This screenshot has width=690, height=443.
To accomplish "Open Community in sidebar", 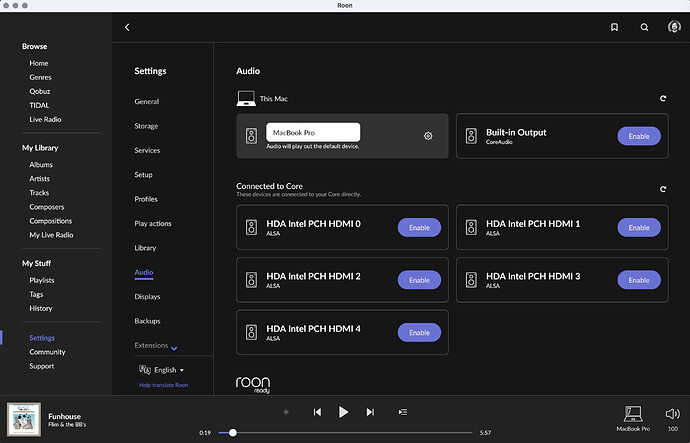I will coord(48,352).
